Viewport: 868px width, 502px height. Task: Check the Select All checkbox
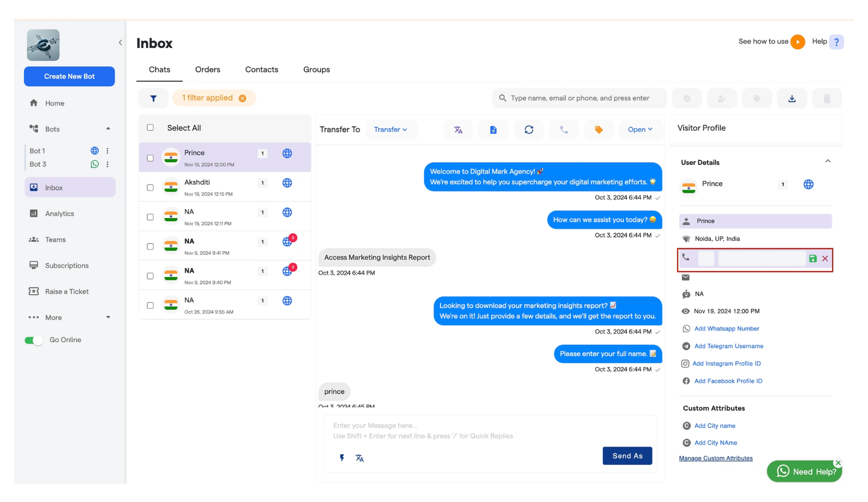[x=150, y=127]
